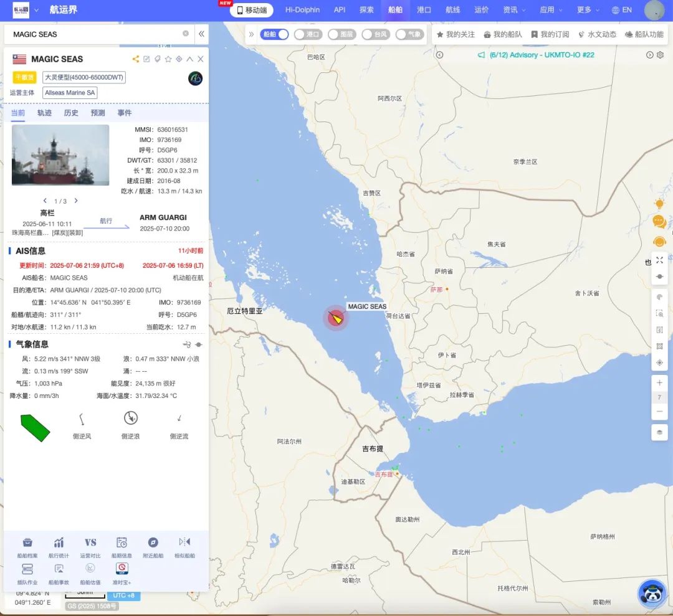
Task: Toggle the 船舶 ships layer switch
Action: (275, 34)
